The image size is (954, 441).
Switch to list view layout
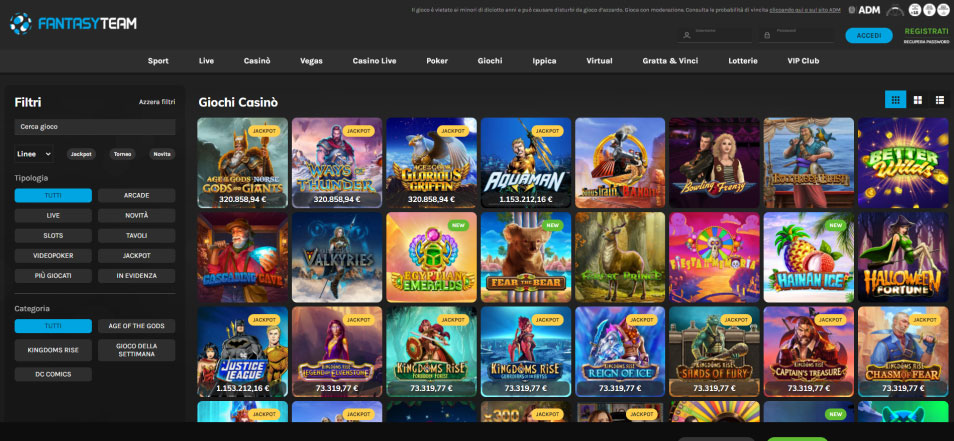tap(940, 100)
